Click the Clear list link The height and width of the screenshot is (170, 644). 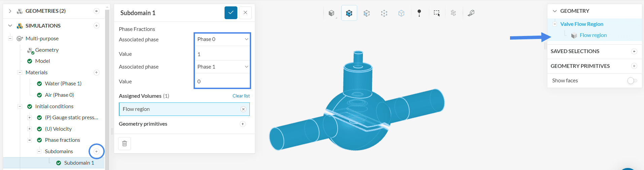point(241,96)
